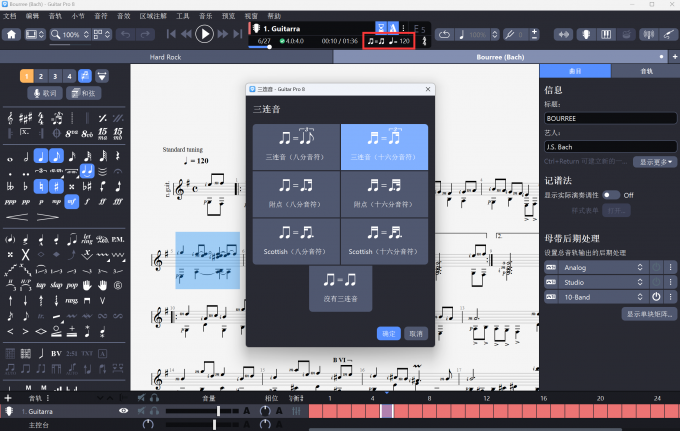
Task: Add a new document tab with plus
Action: [675, 57]
